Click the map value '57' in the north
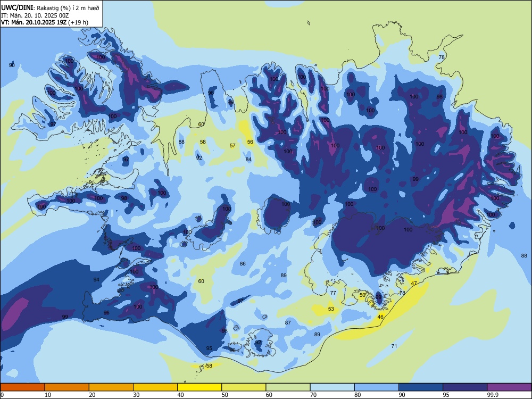532x399 pixels. (x=232, y=146)
